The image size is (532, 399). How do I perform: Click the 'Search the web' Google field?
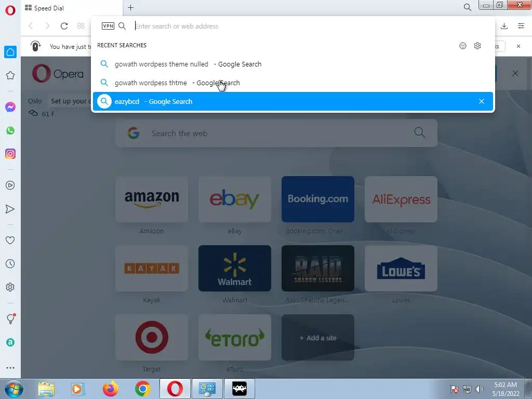tap(276, 134)
